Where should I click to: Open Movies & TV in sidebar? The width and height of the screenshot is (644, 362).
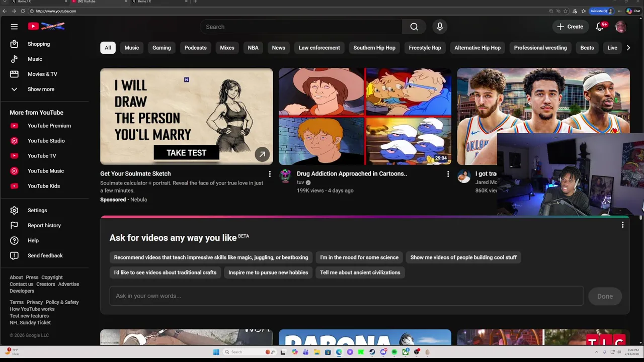(x=42, y=74)
